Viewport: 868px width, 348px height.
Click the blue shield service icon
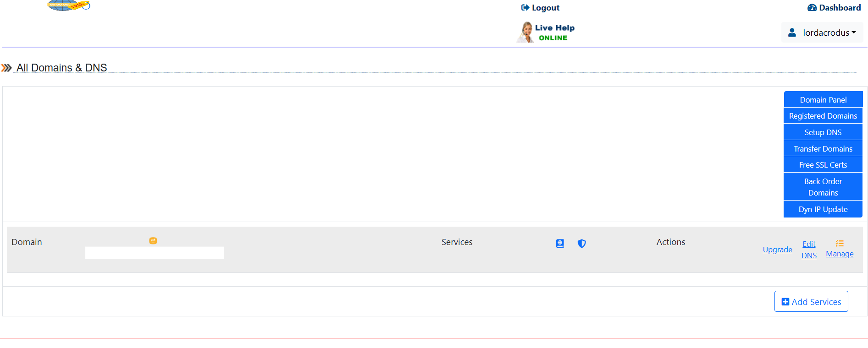pyautogui.click(x=581, y=244)
